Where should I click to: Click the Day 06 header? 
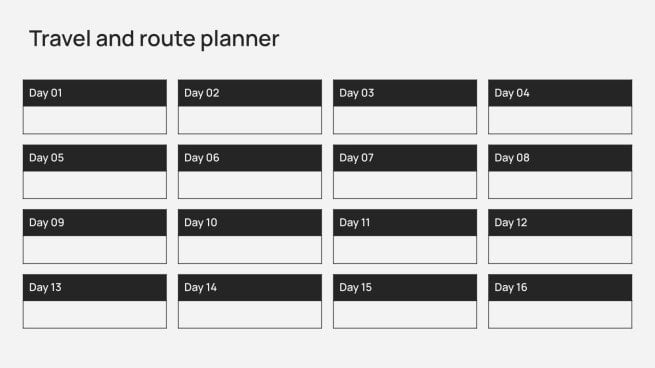click(x=250, y=157)
